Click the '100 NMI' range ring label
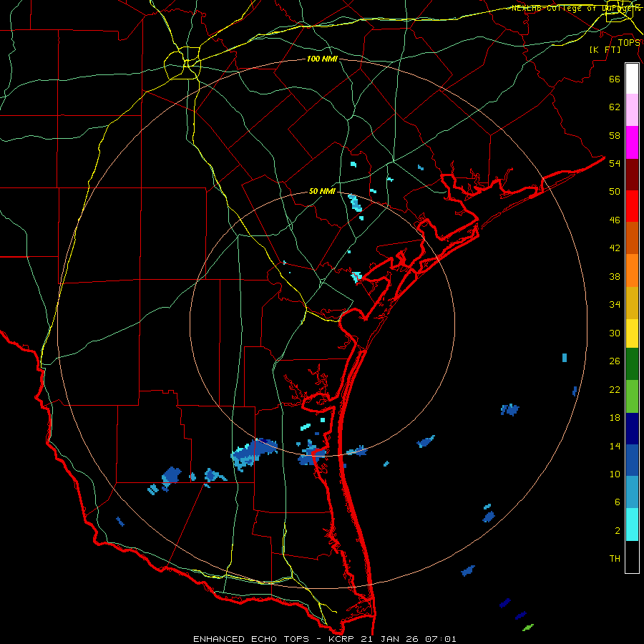Screen dimensions: 644x644 pyautogui.click(x=322, y=59)
